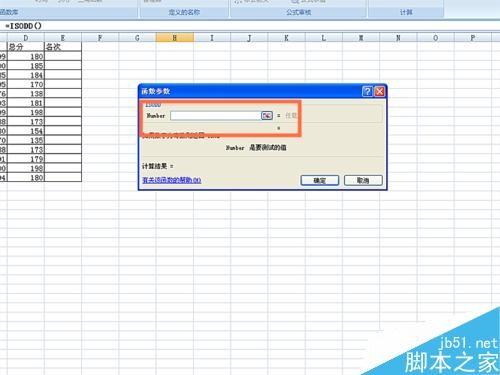Click the cell containing 135
The image size is (500, 375).
click(26, 140)
